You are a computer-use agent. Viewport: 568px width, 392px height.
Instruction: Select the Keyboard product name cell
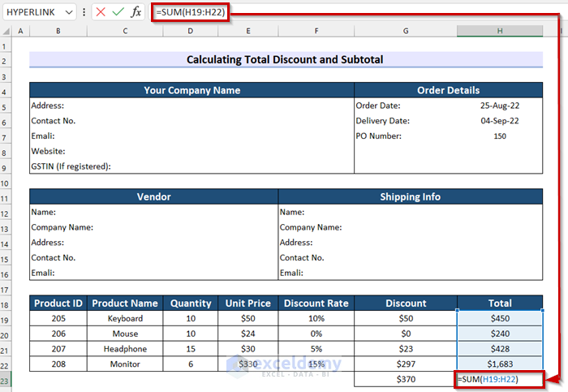coord(125,319)
